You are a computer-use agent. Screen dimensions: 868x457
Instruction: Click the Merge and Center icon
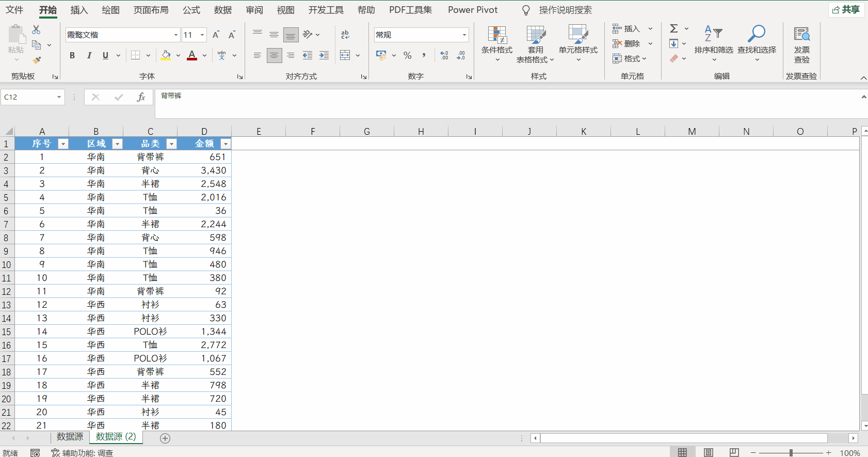[x=345, y=55]
